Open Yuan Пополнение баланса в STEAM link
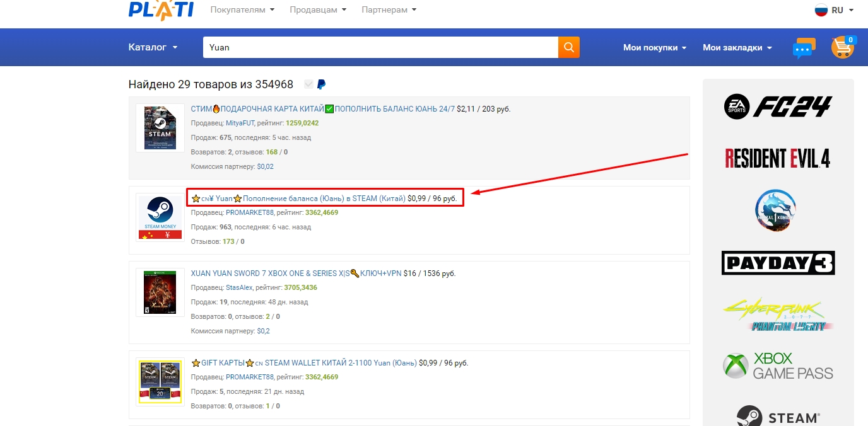 pos(298,199)
